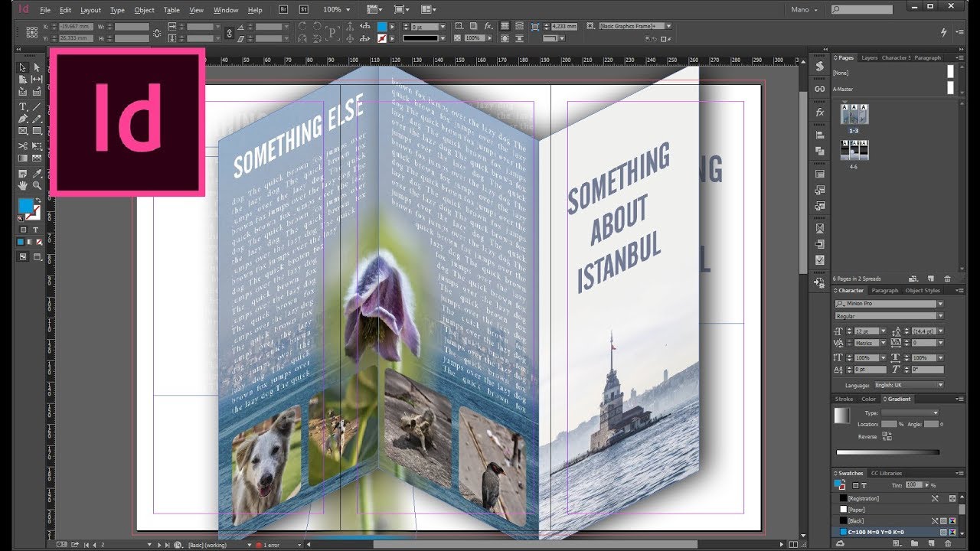Select the [None] master in Pages panel
This screenshot has height=551, width=980.
tap(895, 72)
